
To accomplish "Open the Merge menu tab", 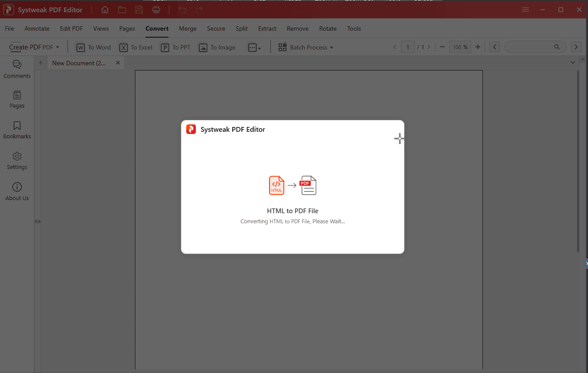I will [188, 28].
